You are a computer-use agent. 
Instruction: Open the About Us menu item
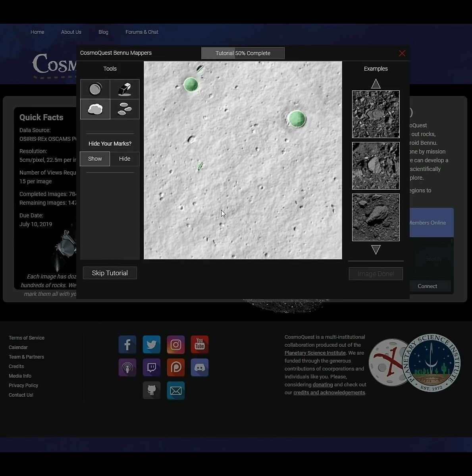(71, 32)
